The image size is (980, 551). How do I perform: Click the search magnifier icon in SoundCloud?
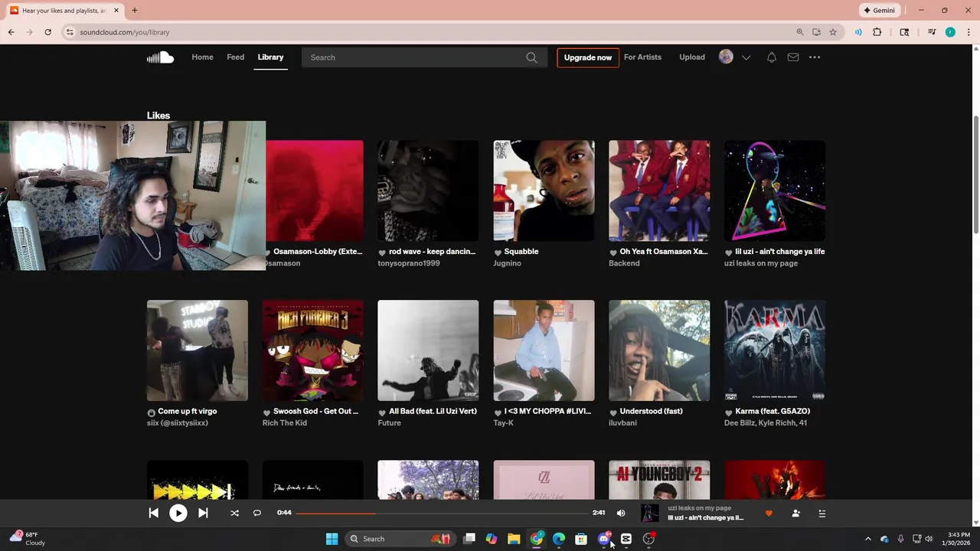(531, 57)
